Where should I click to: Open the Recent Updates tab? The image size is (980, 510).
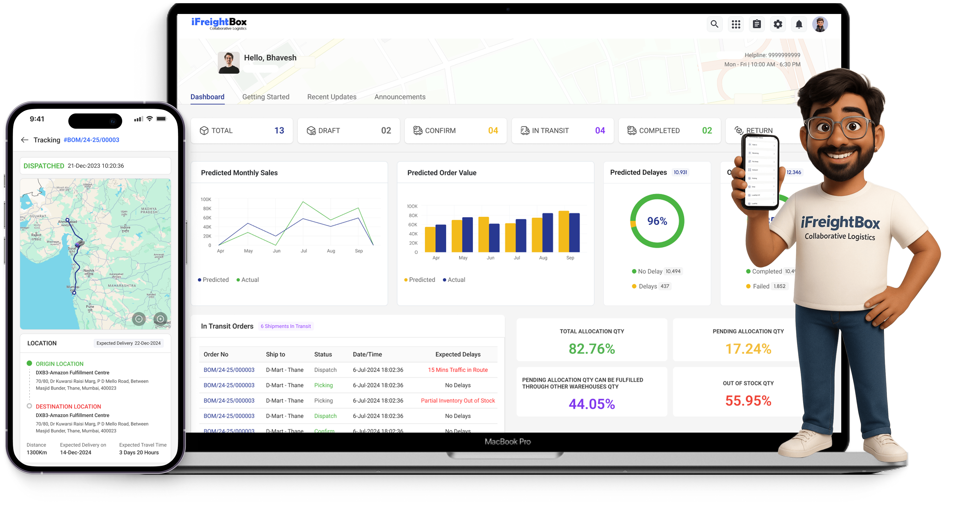coord(331,97)
